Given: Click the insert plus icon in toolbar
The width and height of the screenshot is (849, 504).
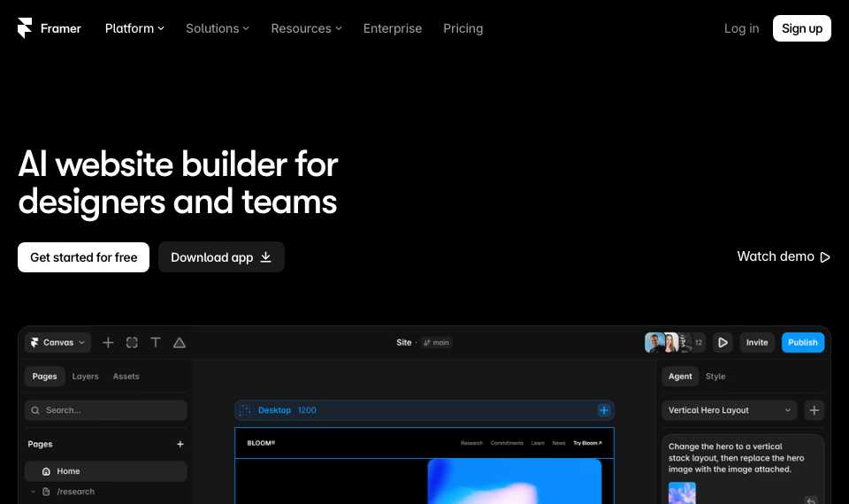Looking at the screenshot, I should 108,342.
